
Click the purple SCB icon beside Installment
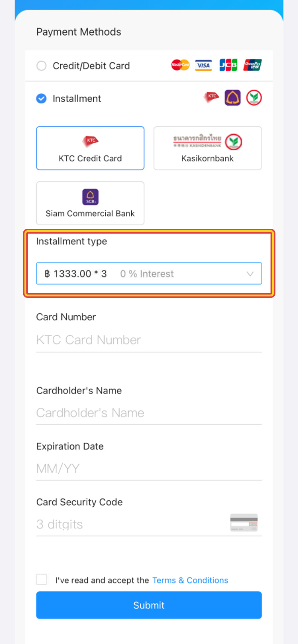pos(233,98)
